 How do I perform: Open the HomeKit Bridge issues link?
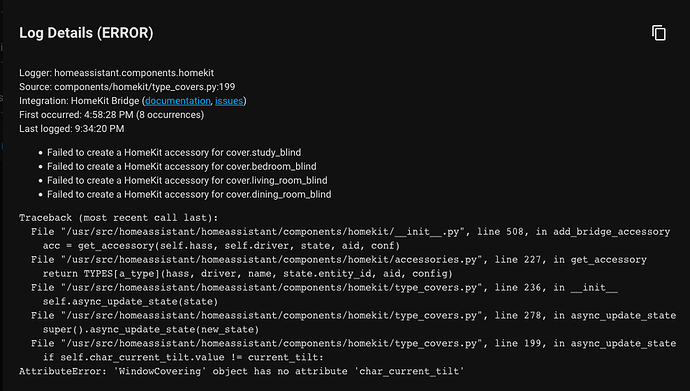click(x=229, y=101)
